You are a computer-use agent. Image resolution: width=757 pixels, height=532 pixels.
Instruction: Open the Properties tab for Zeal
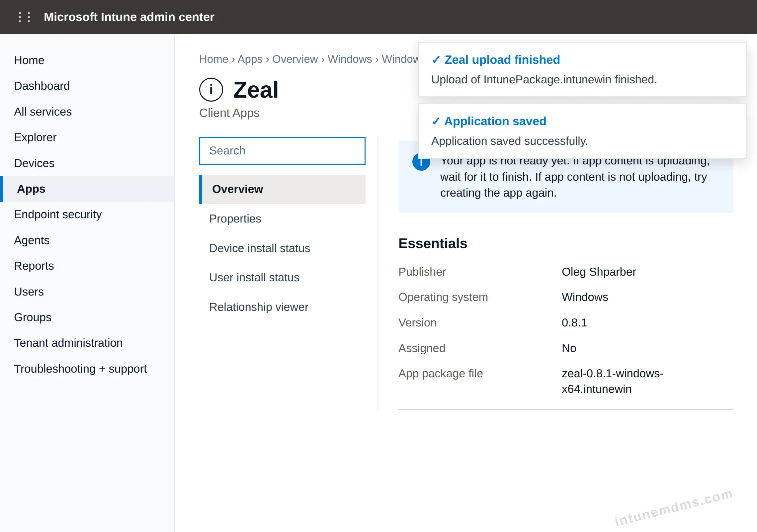click(282, 219)
